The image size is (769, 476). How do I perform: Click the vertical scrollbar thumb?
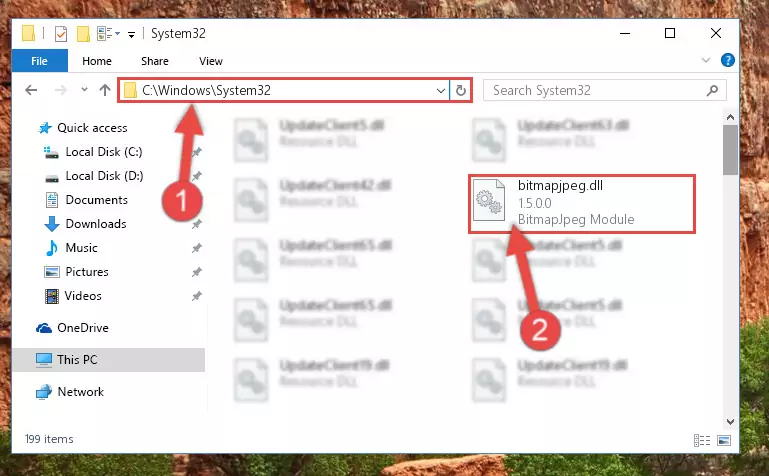[x=730, y=150]
